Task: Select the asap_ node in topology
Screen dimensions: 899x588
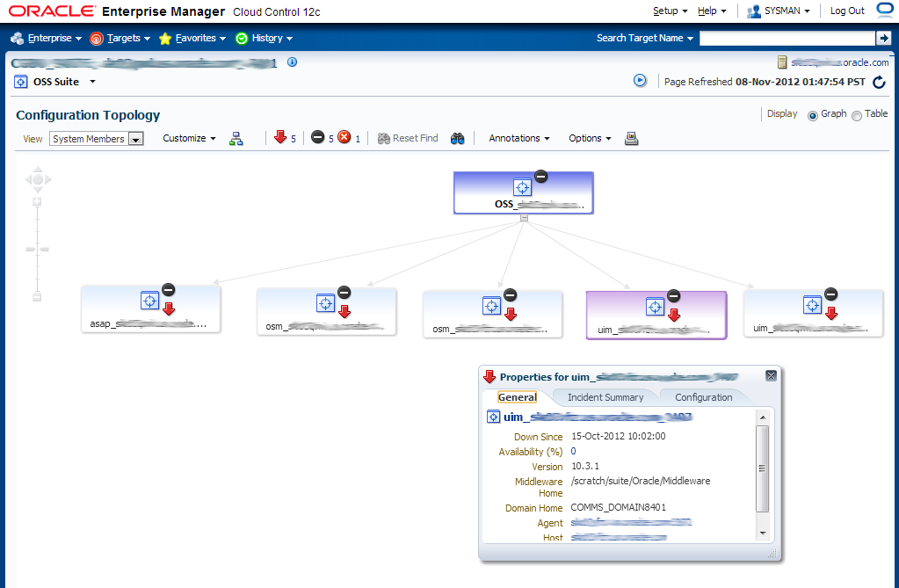Action: click(151, 309)
